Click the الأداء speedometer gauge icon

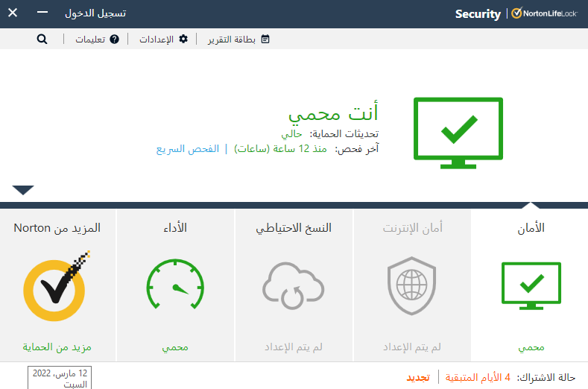(x=175, y=284)
